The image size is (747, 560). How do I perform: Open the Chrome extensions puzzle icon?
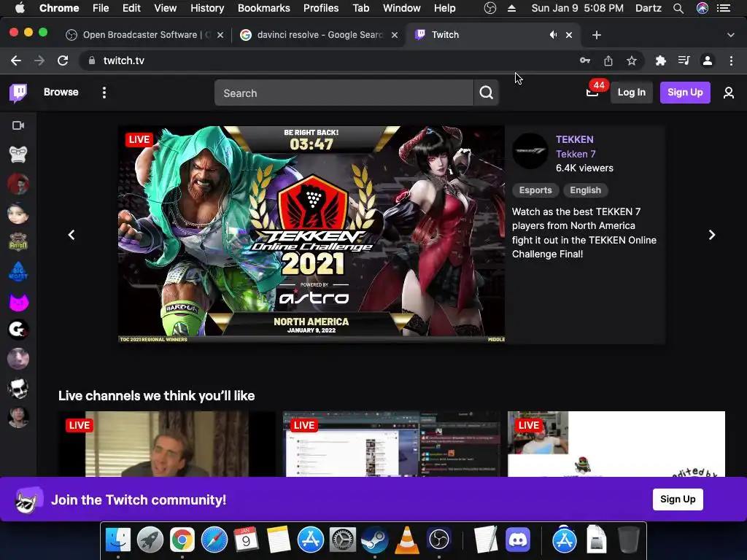click(660, 61)
